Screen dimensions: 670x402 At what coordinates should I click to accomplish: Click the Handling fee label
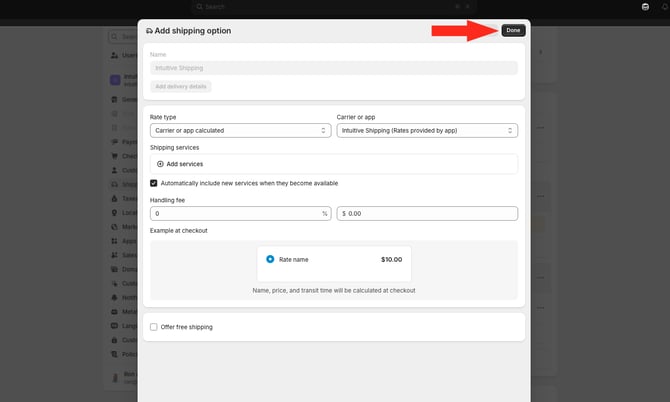point(168,200)
